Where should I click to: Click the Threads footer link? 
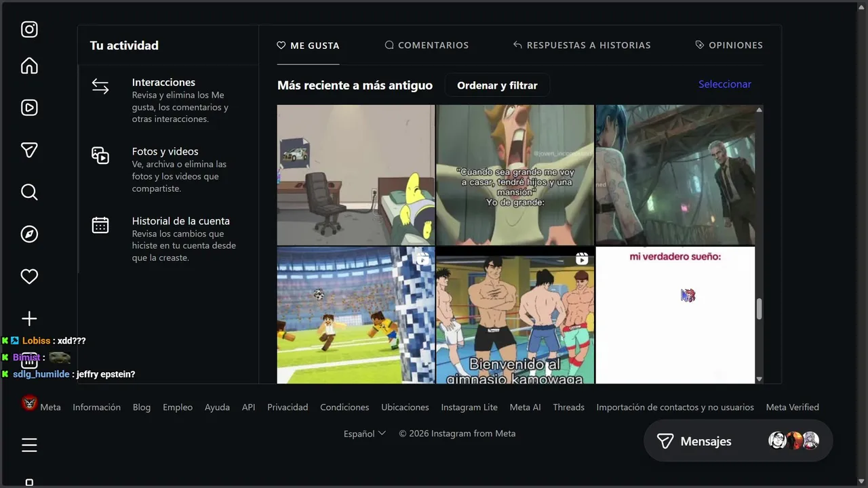(x=568, y=407)
